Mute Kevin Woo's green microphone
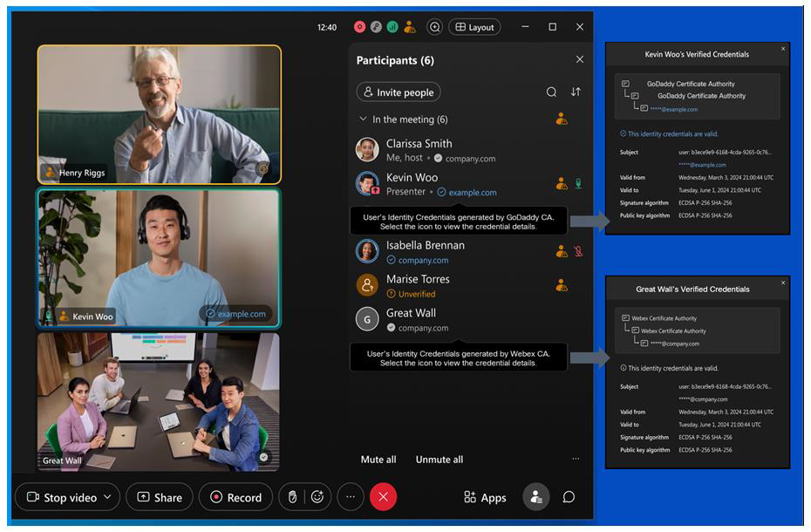Image resolution: width=811 pixels, height=532 pixels. (579, 184)
